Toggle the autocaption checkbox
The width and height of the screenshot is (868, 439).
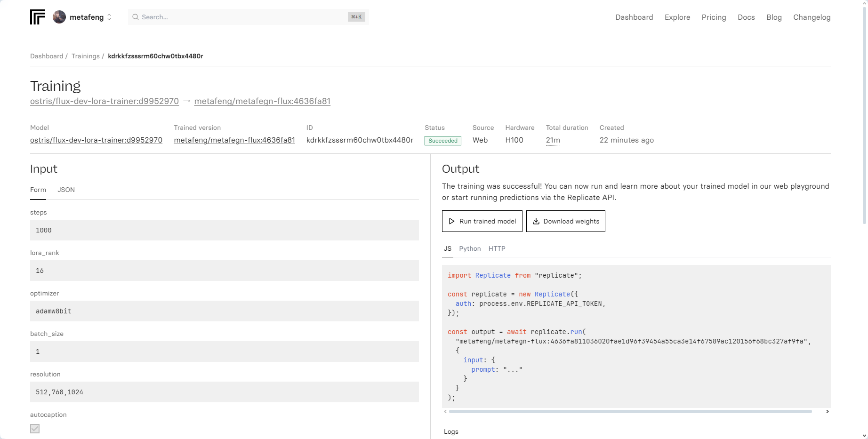coord(35,429)
